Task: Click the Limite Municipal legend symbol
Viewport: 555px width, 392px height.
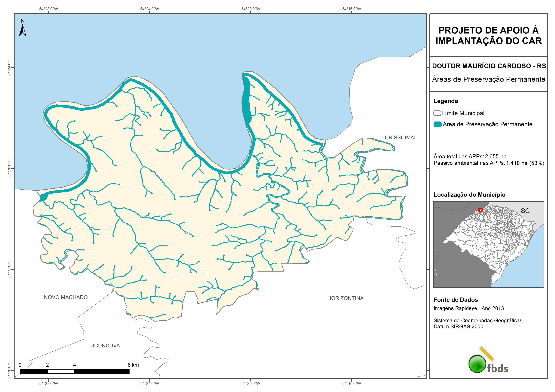Action: [437, 113]
